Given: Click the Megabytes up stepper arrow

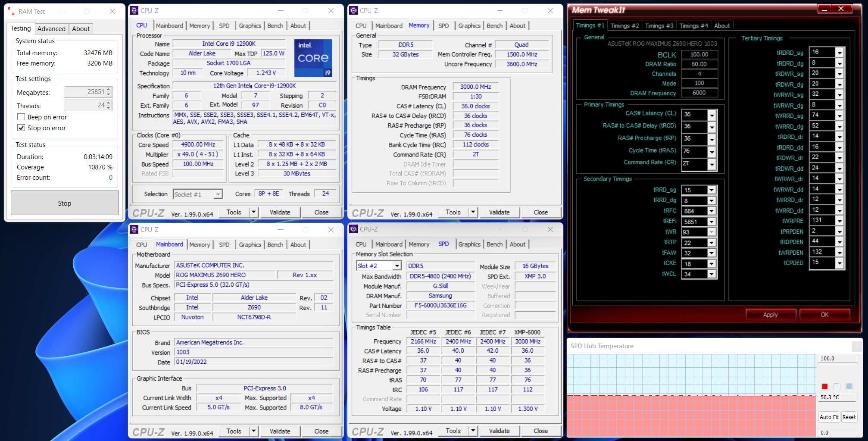Looking at the screenshot, I should pos(109,90).
